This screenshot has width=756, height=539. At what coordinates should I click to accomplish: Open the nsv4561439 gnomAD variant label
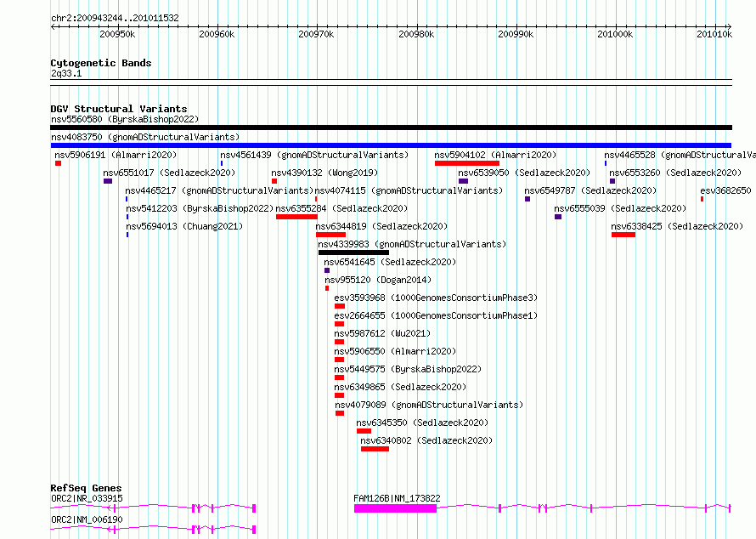point(314,155)
